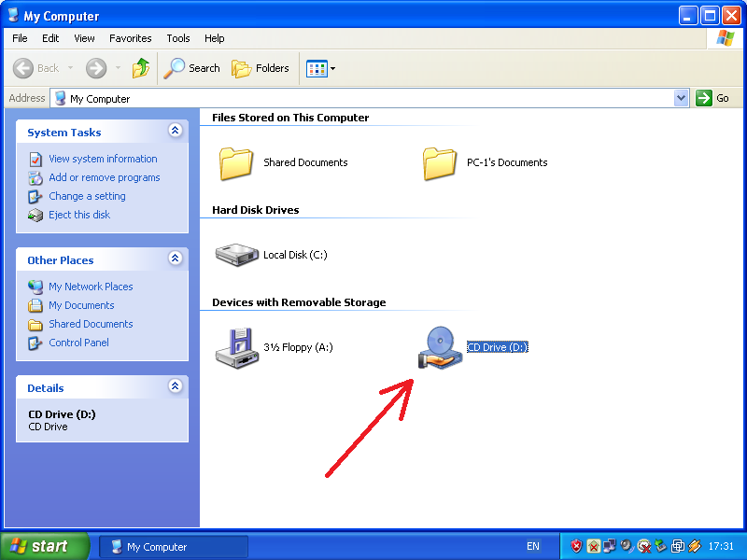The image size is (747, 560).
Task: Click the View system information icon
Action: click(35, 159)
